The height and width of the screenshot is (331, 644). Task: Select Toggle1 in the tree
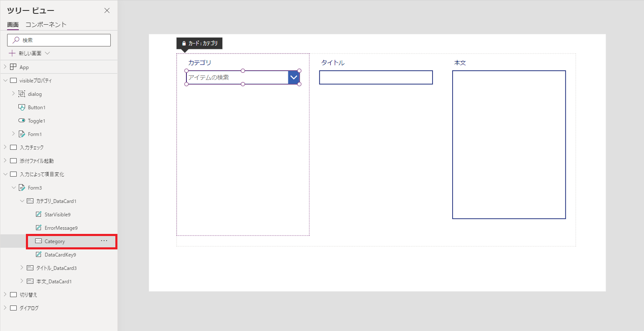point(37,121)
